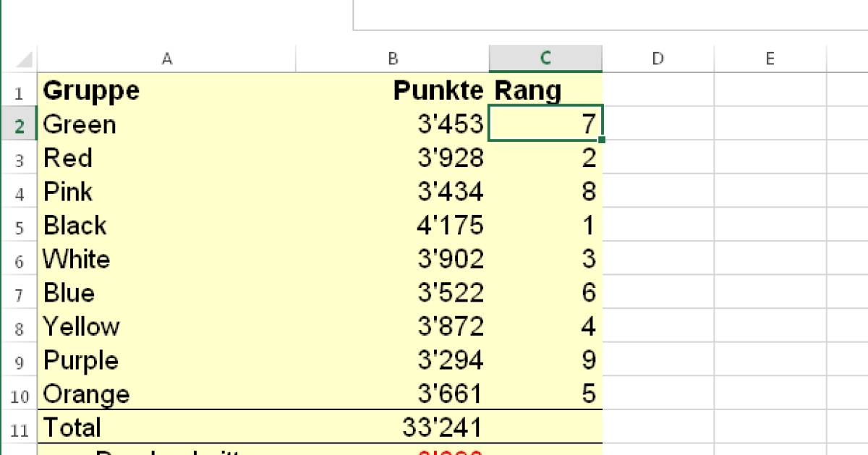Select column D by clicking its header
The image size is (868, 455).
(658, 58)
